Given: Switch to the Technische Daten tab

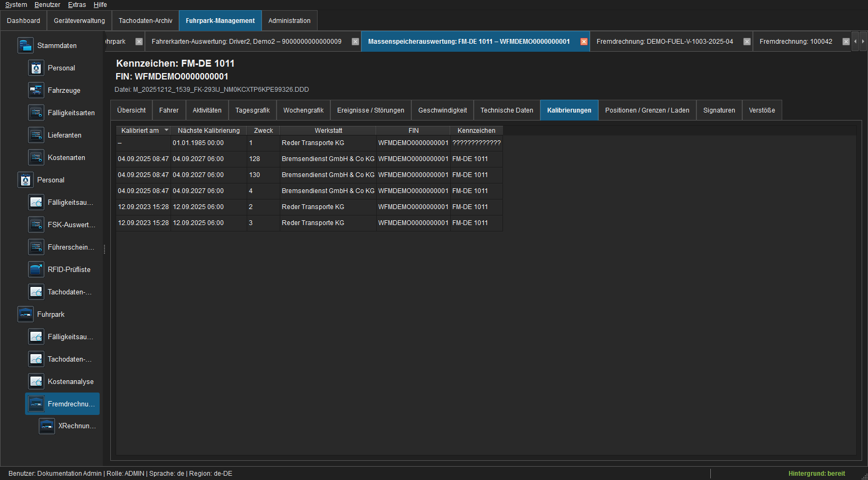Looking at the screenshot, I should [x=507, y=110].
